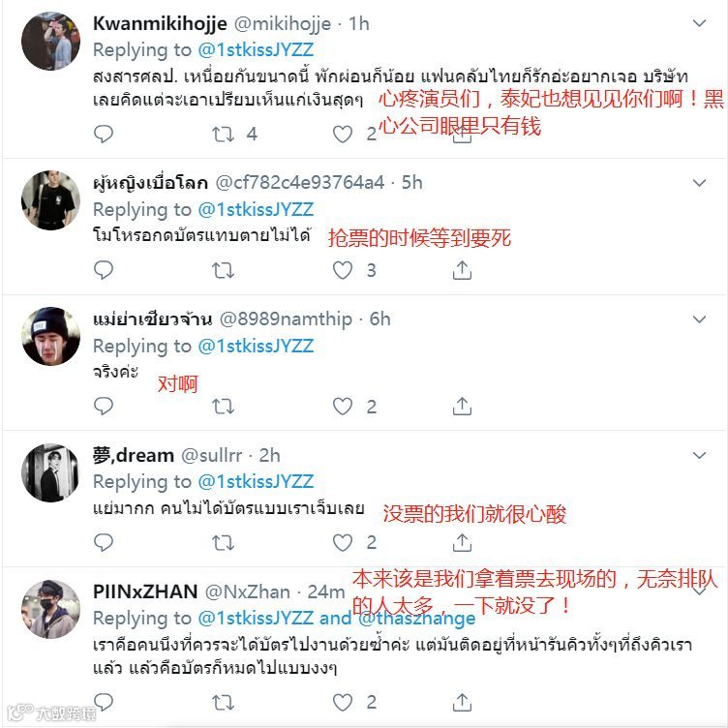Open the @thaszhange mention link
The height and width of the screenshot is (728, 728).
click(417, 618)
